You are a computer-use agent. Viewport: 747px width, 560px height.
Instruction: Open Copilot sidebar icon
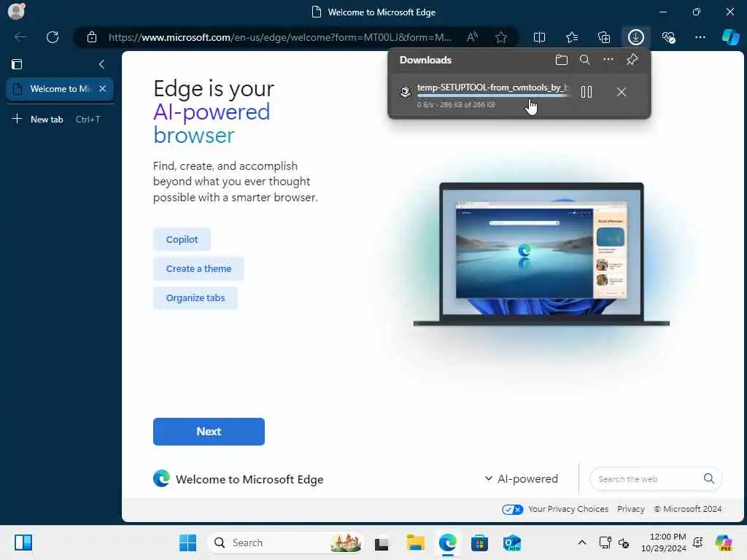click(x=730, y=37)
